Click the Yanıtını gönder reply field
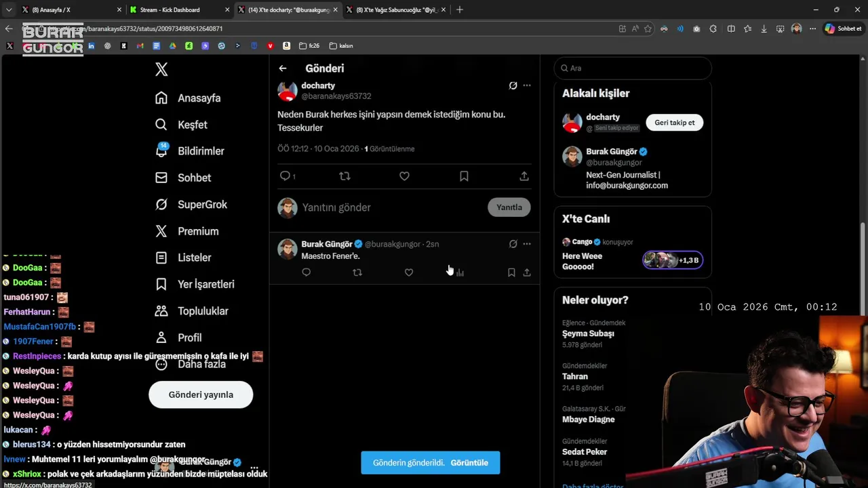 pos(336,207)
